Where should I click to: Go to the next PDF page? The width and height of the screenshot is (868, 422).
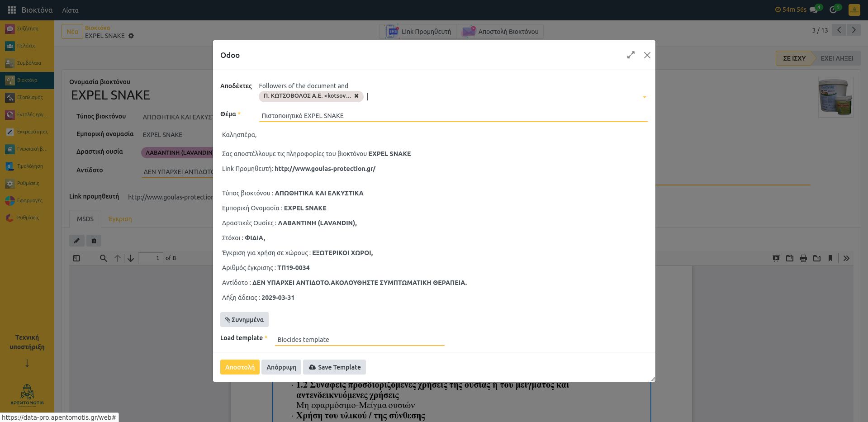pos(131,258)
